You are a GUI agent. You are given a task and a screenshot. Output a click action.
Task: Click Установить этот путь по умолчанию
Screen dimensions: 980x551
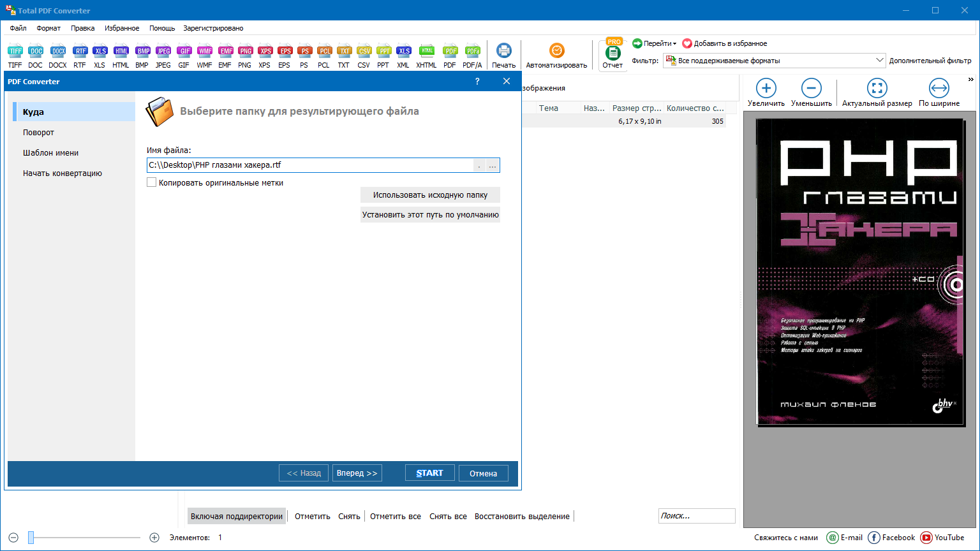click(x=430, y=215)
